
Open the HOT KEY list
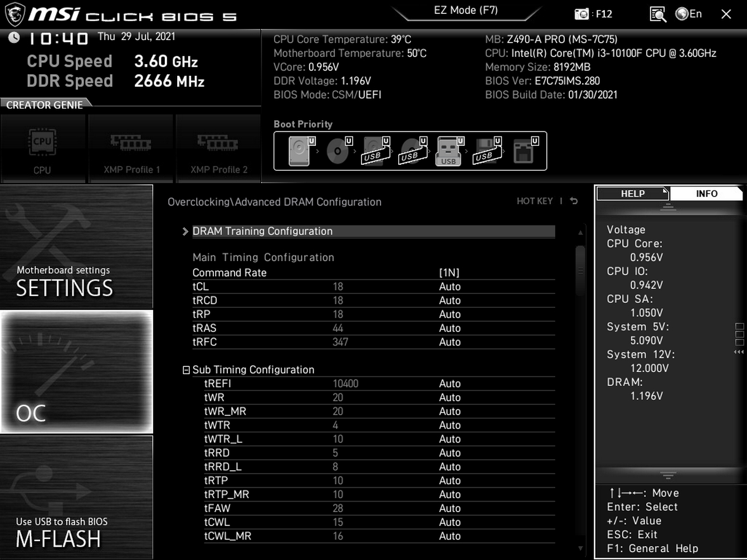coord(534,201)
